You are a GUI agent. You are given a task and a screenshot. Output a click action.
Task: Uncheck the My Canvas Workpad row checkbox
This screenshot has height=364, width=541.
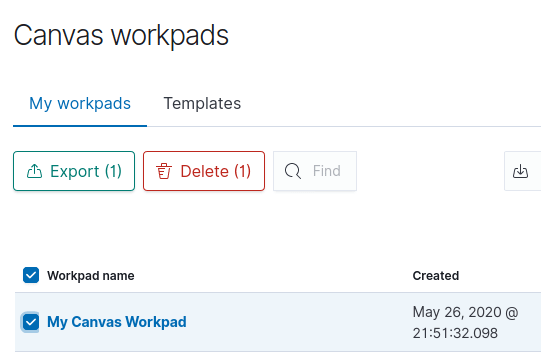pyautogui.click(x=31, y=322)
